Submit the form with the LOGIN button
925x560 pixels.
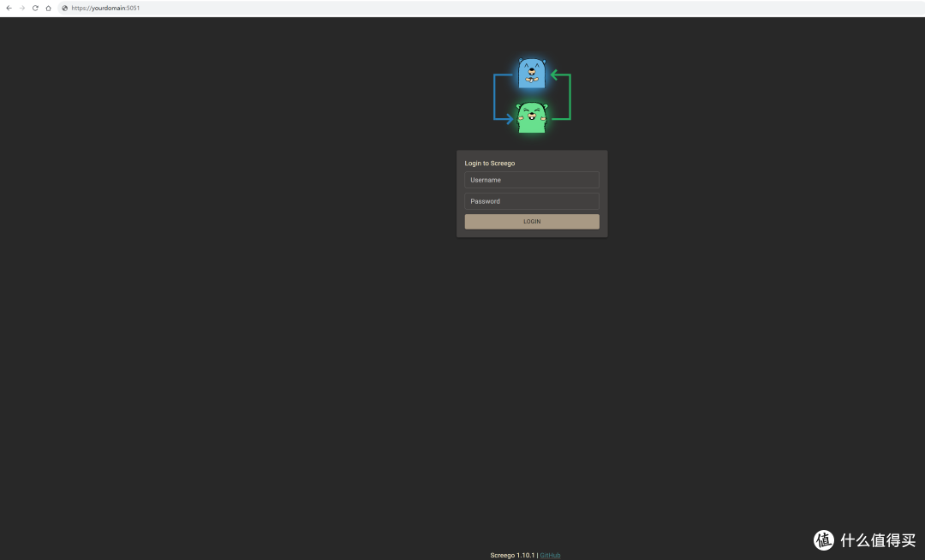[532, 222]
